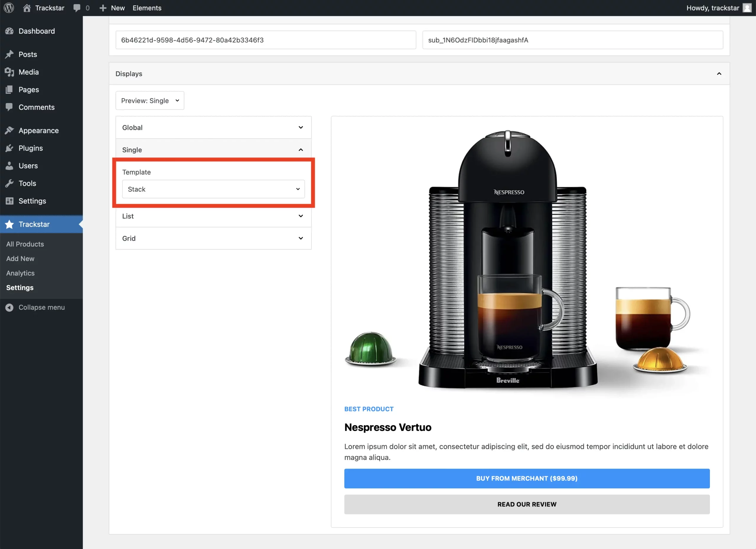
Task: Open Analytics submenu item
Action: click(20, 273)
